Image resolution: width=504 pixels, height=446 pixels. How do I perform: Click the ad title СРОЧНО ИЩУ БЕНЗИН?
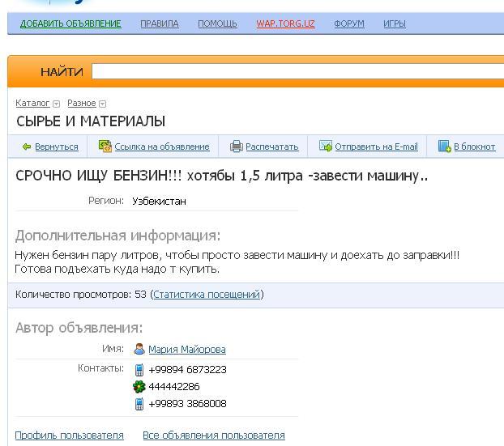tap(98, 176)
